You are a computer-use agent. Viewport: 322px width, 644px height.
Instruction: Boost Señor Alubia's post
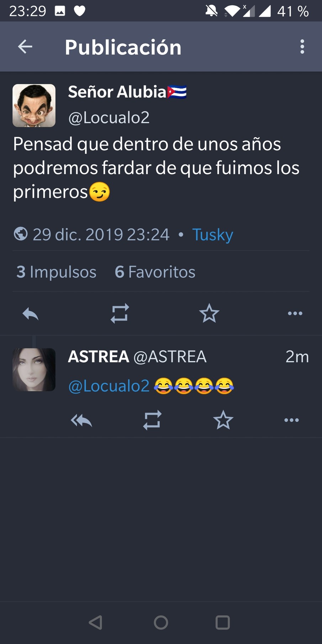pyautogui.click(x=120, y=313)
